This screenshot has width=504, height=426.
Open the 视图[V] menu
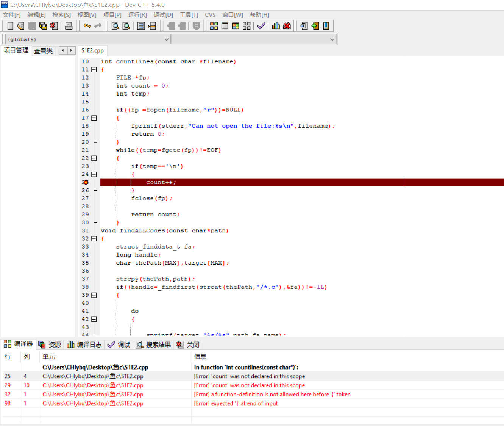click(87, 15)
